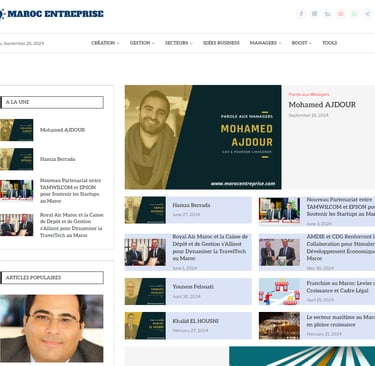Click the Parole aux Managers category link

pyautogui.click(x=309, y=94)
